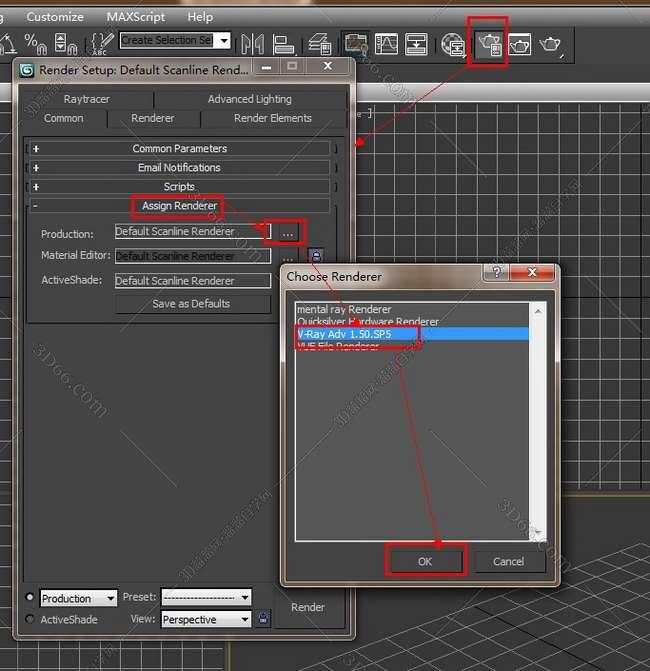Click the Render Production teapot icon

pyautogui.click(x=551, y=44)
